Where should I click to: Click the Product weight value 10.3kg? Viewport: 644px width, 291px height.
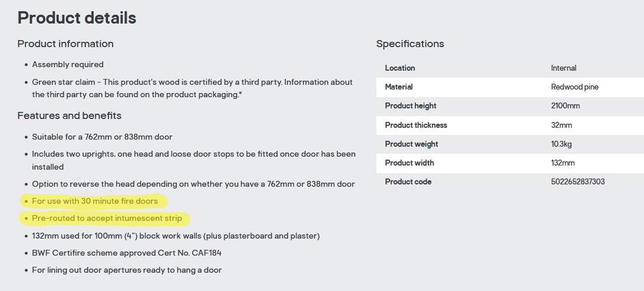coord(562,144)
